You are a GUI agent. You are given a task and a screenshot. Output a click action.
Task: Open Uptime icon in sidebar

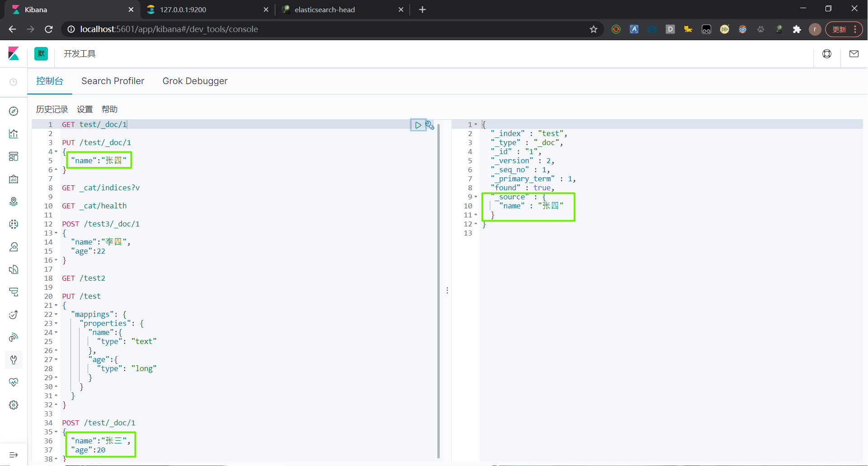coord(14,315)
